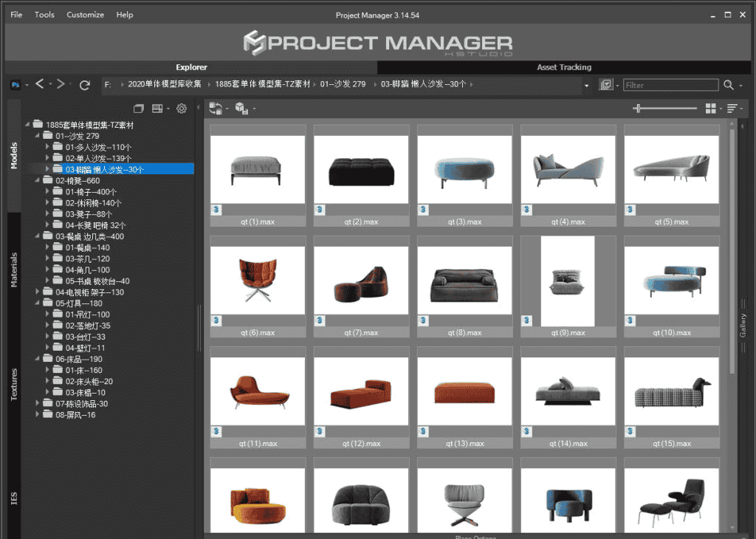
Task: Click inside the Filter search field
Action: tap(670, 85)
